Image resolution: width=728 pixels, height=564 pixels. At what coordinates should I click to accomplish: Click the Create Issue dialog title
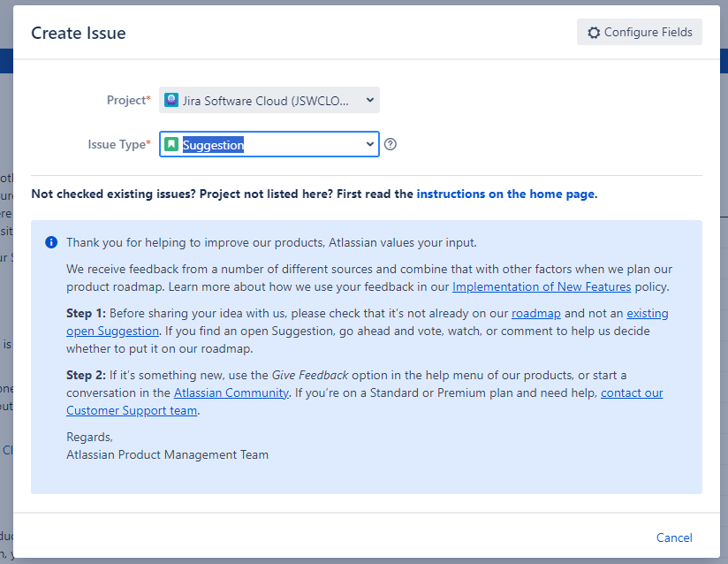coord(79,33)
